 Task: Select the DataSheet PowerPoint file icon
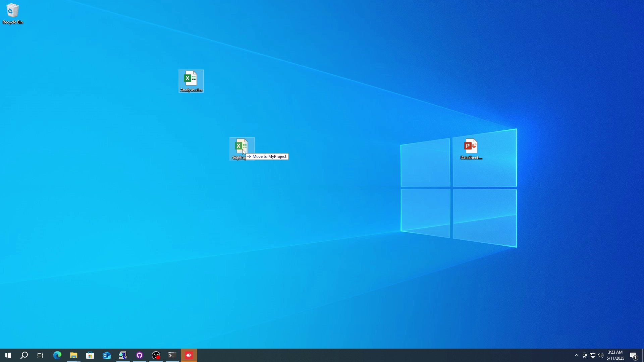pos(471,149)
